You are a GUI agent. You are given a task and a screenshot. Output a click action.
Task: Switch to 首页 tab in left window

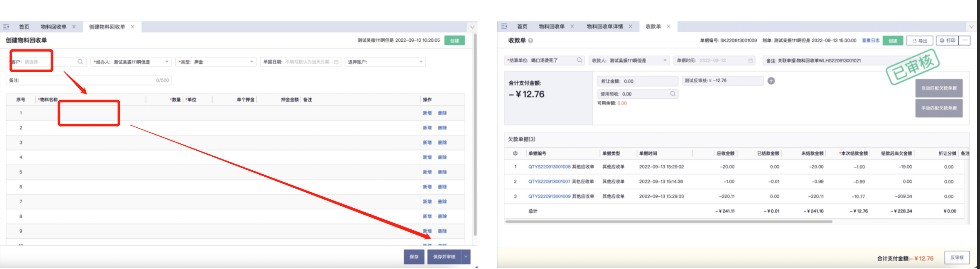pyautogui.click(x=24, y=27)
